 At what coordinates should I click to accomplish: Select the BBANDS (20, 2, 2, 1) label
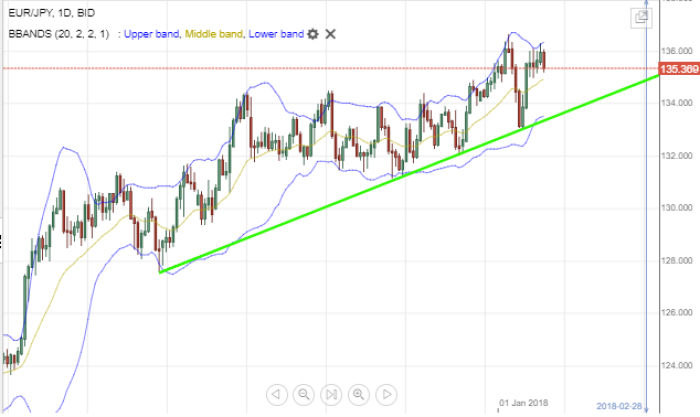pos(55,33)
